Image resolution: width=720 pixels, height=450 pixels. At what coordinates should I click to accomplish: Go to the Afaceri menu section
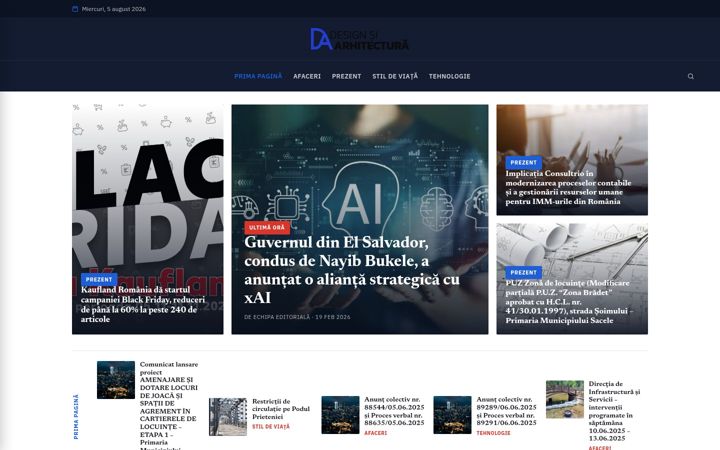[307, 76]
